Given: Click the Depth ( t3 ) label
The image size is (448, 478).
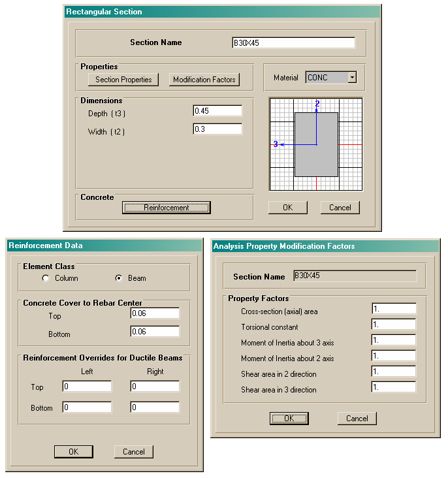Looking at the screenshot, I should (106, 114).
